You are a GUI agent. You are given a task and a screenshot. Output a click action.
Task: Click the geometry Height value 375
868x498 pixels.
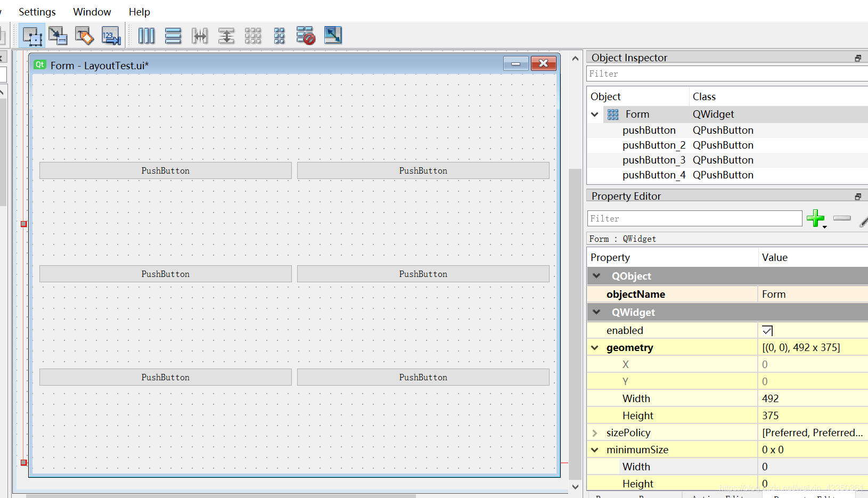[x=813, y=416]
